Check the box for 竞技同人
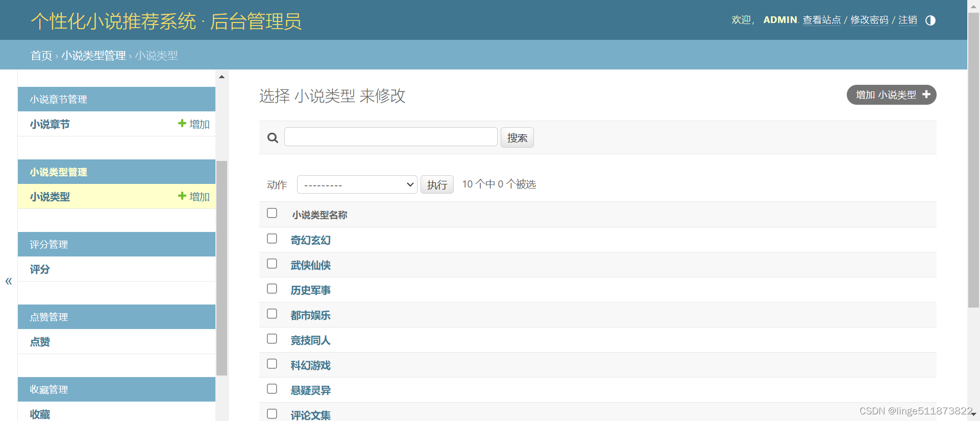 (x=272, y=339)
